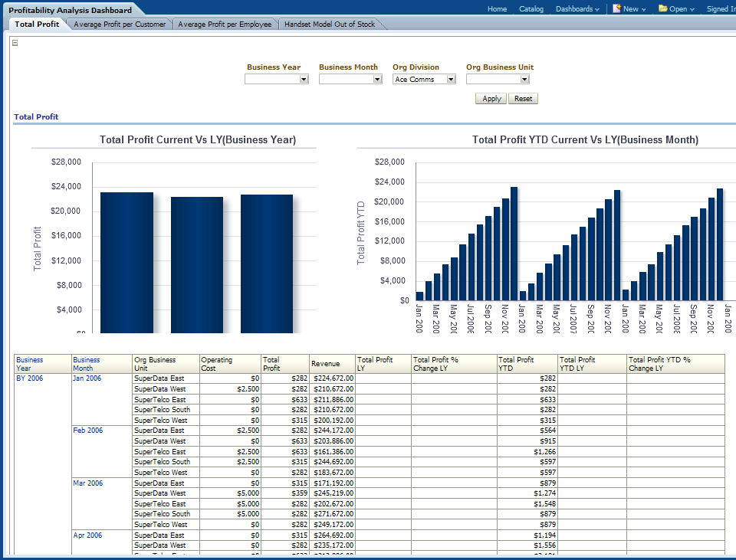Image resolution: width=736 pixels, height=560 pixels.
Task: Click the Total Profit section title
Action: coord(36,116)
